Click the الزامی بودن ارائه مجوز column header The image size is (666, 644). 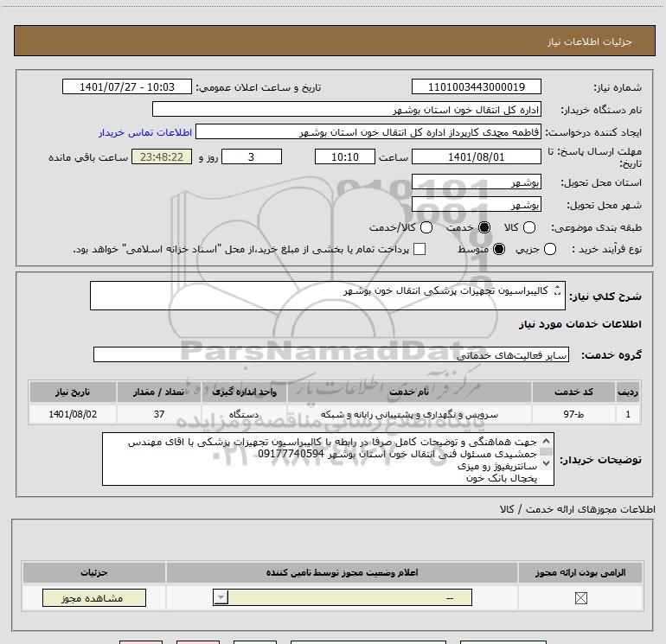[580, 572]
